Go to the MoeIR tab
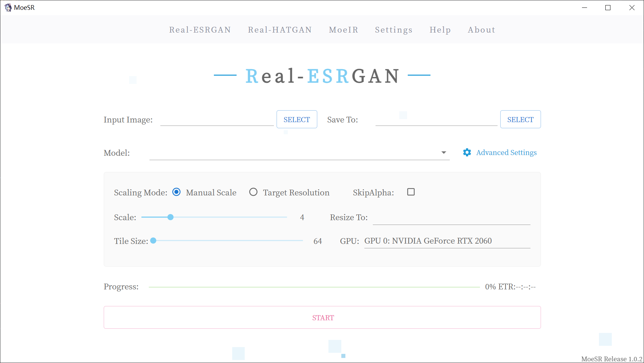644x363 pixels. point(343,30)
